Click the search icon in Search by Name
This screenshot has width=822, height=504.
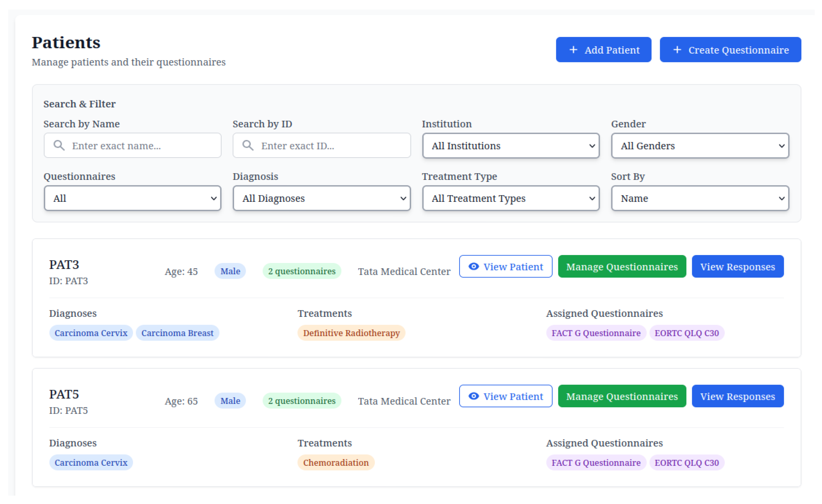pyautogui.click(x=59, y=145)
